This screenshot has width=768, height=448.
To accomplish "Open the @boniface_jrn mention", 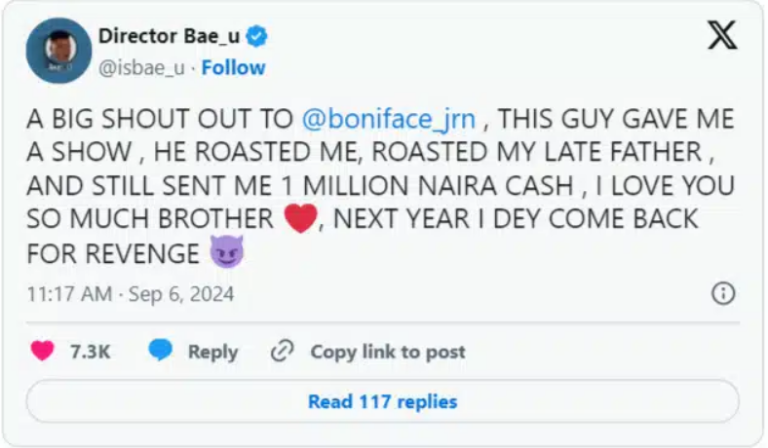I will click(388, 119).
